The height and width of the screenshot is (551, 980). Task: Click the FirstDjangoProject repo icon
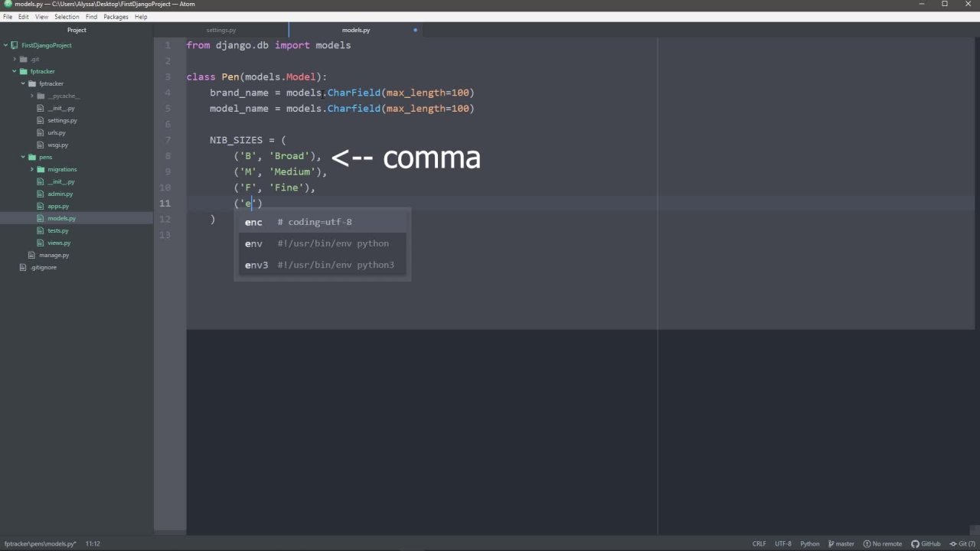pos(15,45)
